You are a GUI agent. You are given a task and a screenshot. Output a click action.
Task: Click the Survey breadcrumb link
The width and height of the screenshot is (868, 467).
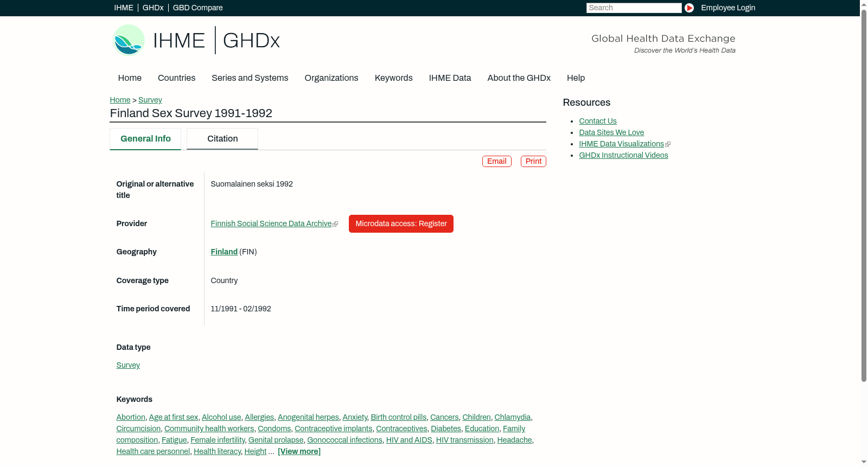pos(150,100)
